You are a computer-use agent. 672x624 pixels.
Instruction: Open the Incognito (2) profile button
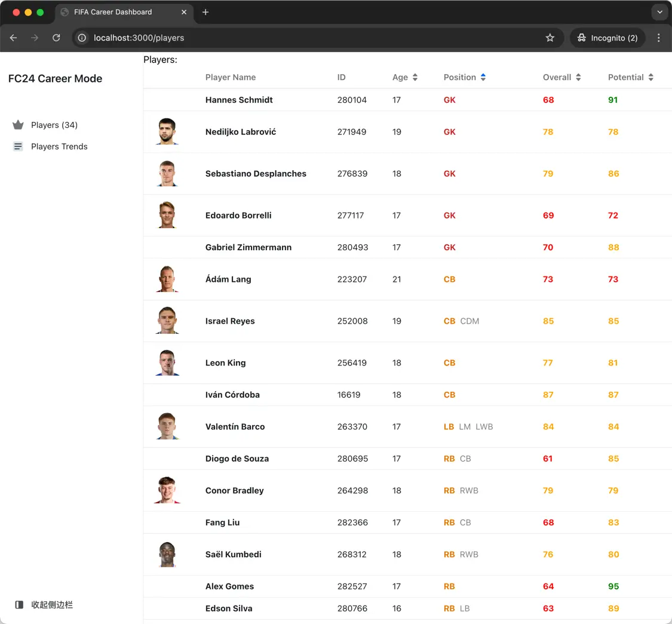pyautogui.click(x=607, y=38)
